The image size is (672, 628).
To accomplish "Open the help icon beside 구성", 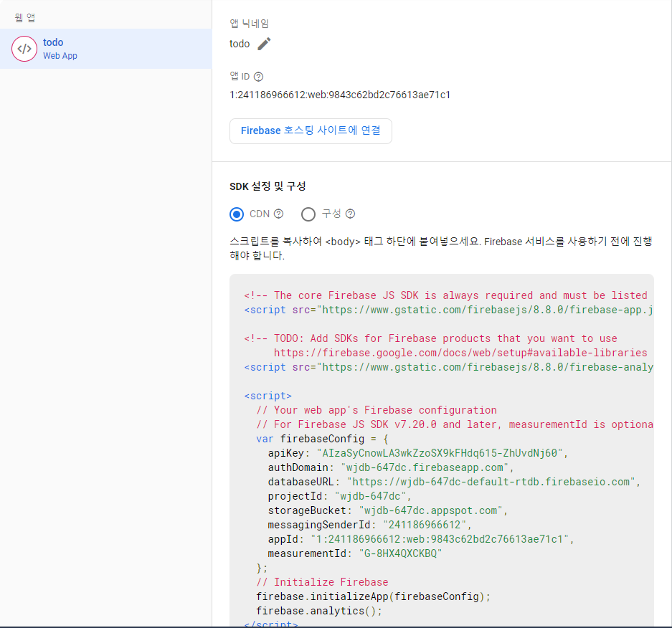I will (350, 214).
